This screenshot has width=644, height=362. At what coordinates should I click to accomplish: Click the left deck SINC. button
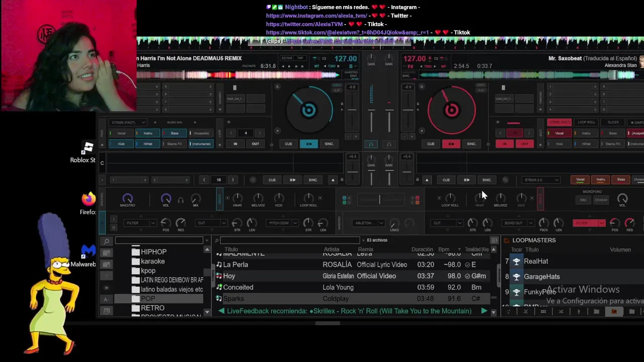click(x=329, y=144)
